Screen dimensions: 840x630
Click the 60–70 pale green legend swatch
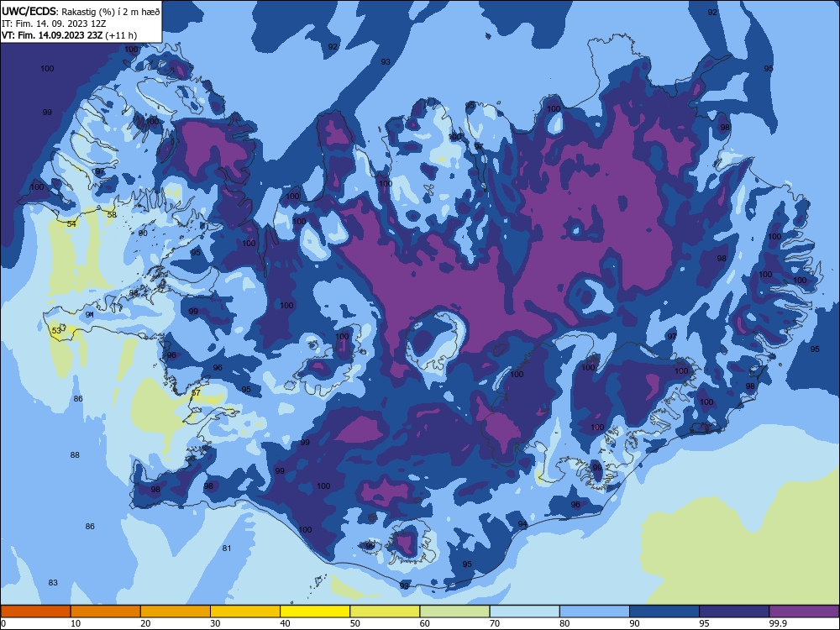pyautogui.click(x=454, y=612)
